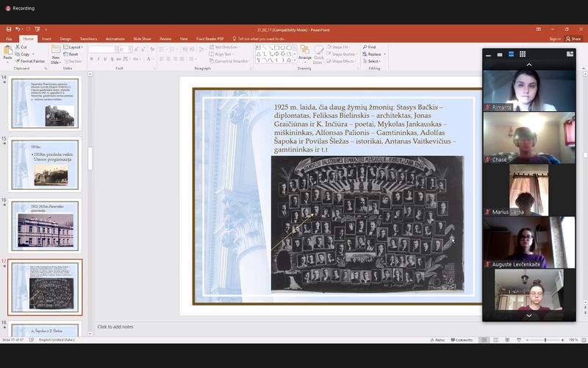This screenshot has height=368, width=588.
Task: Open the Transitions ribbon tab
Action: (x=88, y=38)
